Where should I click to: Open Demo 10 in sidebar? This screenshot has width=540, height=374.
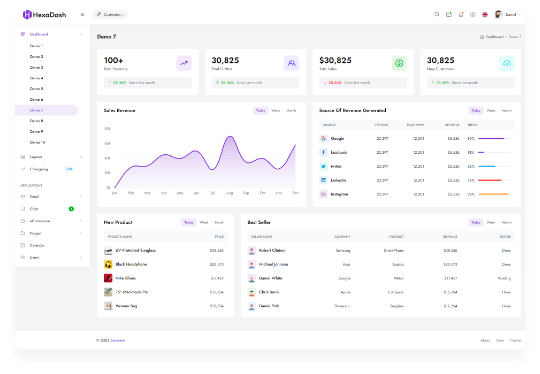tap(37, 142)
